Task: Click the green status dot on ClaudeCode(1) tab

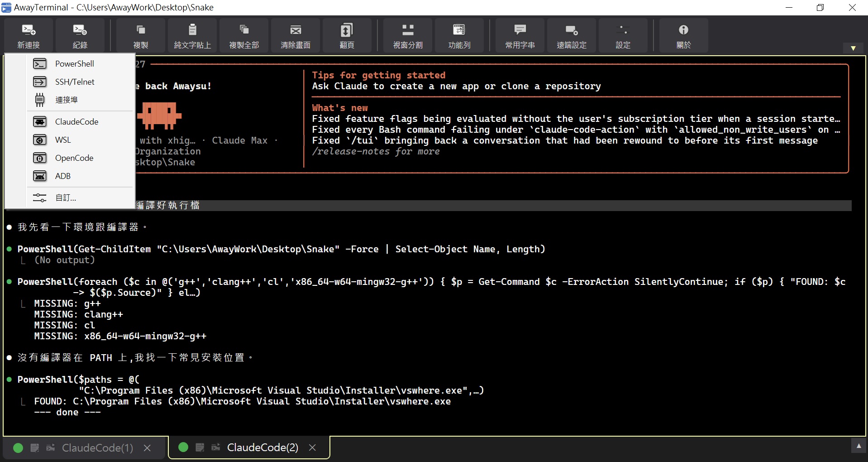Action: click(18, 448)
